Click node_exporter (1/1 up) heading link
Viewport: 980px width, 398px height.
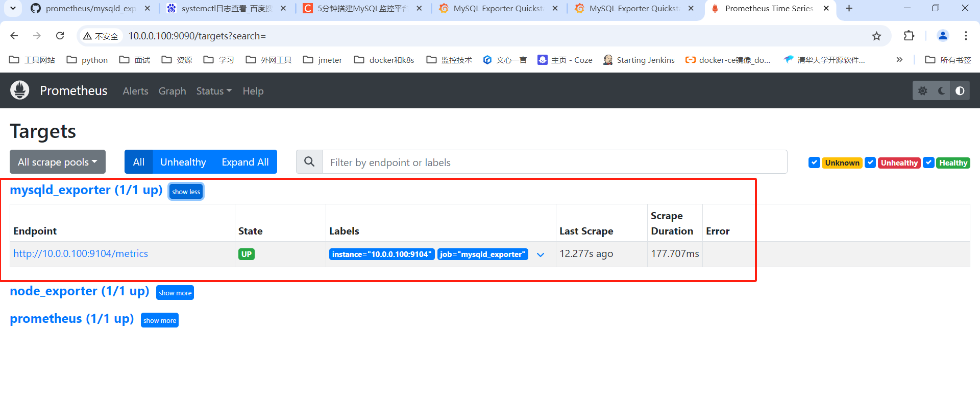pyautogui.click(x=80, y=291)
